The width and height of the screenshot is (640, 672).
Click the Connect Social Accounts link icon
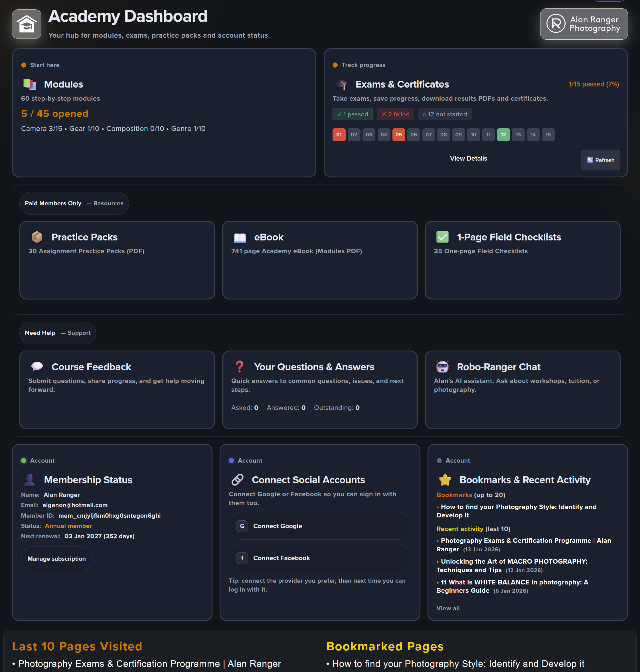[x=238, y=479]
